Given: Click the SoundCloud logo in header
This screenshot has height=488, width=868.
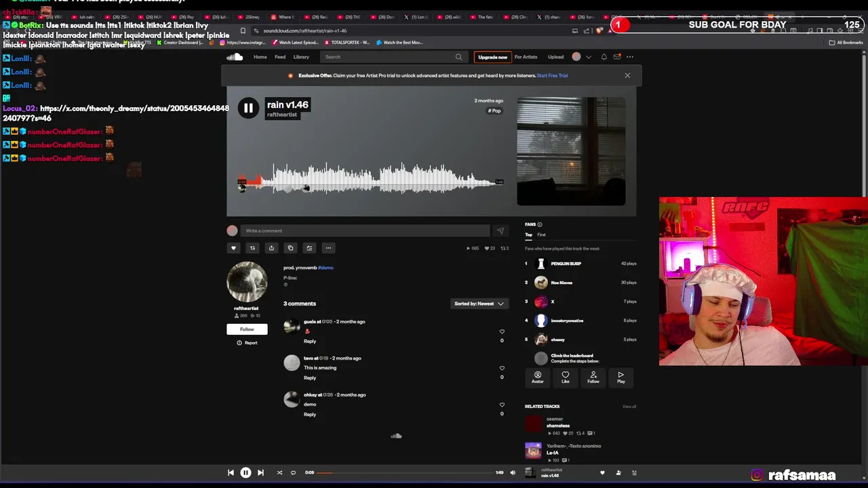Looking at the screenshot, I should coord(235,57).
